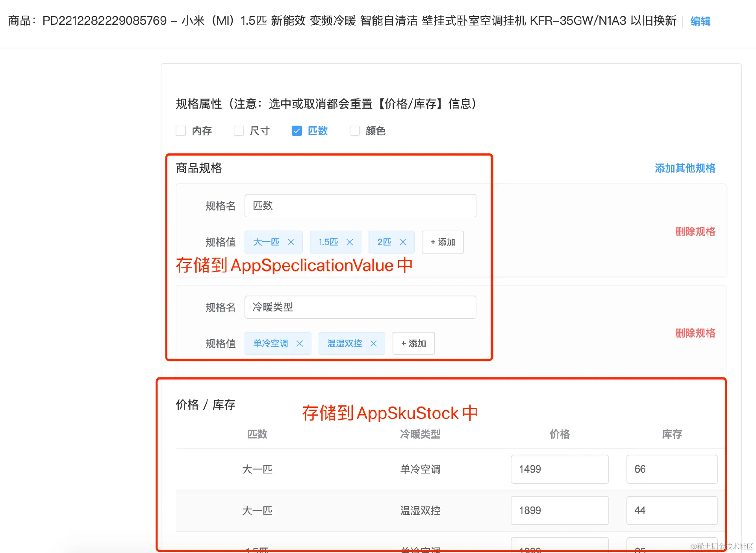Remove the 单冷空调 tag via X icon
The height and width of the screenshot is (553, 756).
pyautogui.click(x=300, y=344)
